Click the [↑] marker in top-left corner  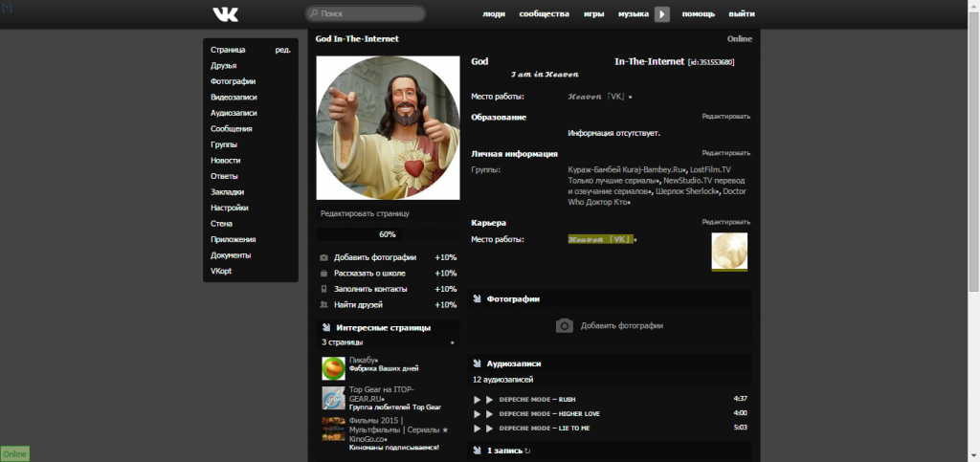click(x=7, y=8)
